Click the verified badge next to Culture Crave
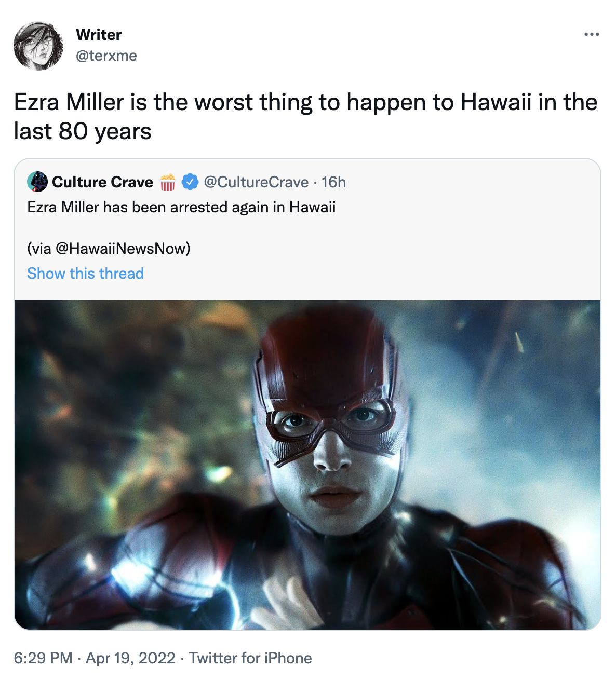Viewport: 616px width, 681px height. (x=190, y=182)
